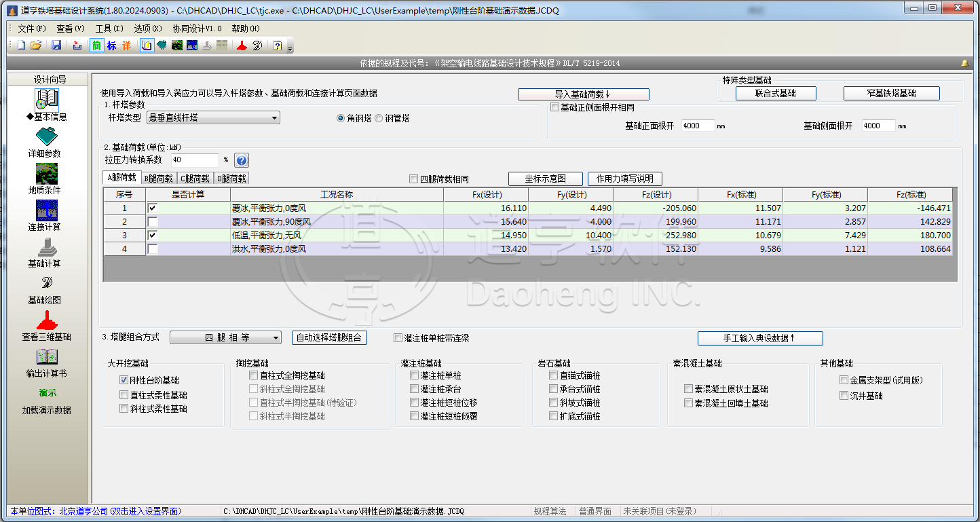Click the 基础正面根开 input field
This screenshot has width=980, height=522.
pos(698,126)
